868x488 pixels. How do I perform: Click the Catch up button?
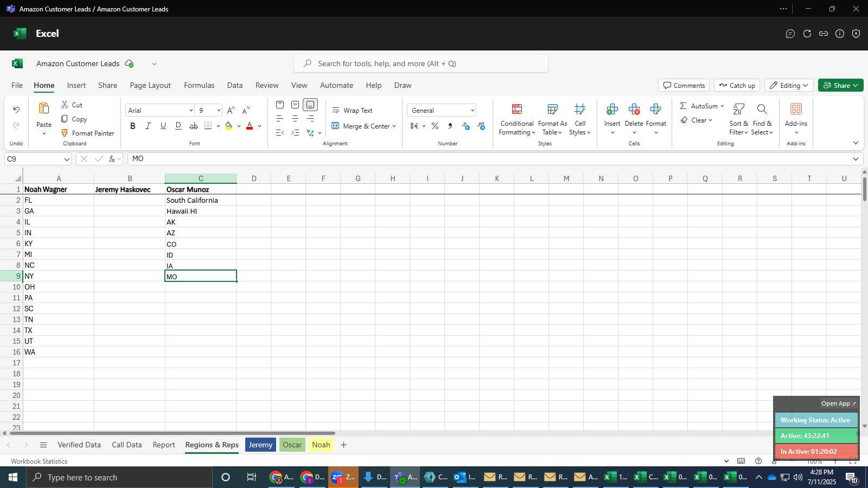pyautogui.click(x=737, y=85)
